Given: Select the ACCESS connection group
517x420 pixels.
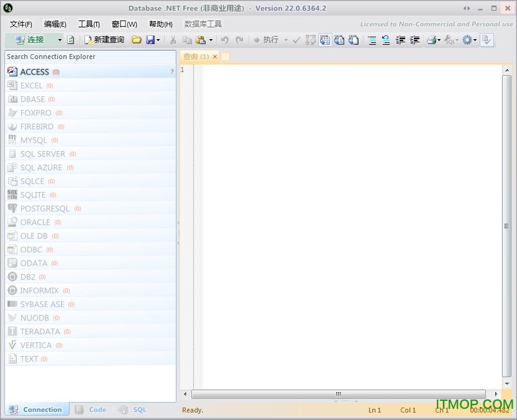Looking at the screenshot, I should (x=90, y=72).
